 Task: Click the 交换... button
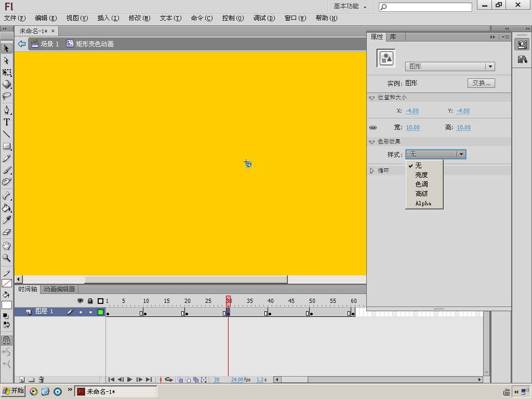point(481,83)
